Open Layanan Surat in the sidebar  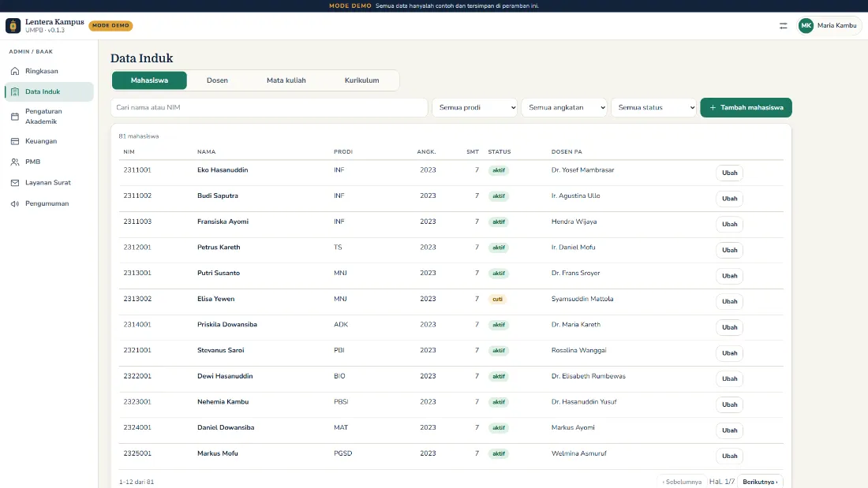click(x=49, y=183)
